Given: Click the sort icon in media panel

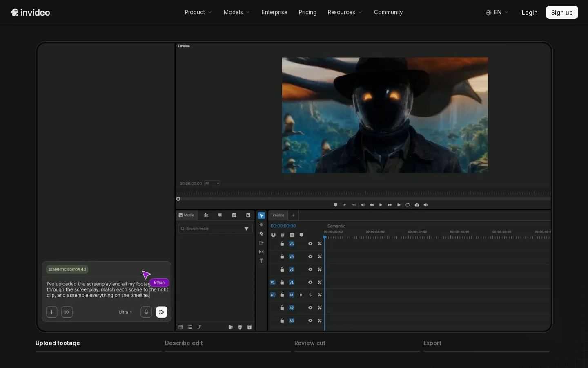Looking at the screenshot, I should (x=199, y=327).
